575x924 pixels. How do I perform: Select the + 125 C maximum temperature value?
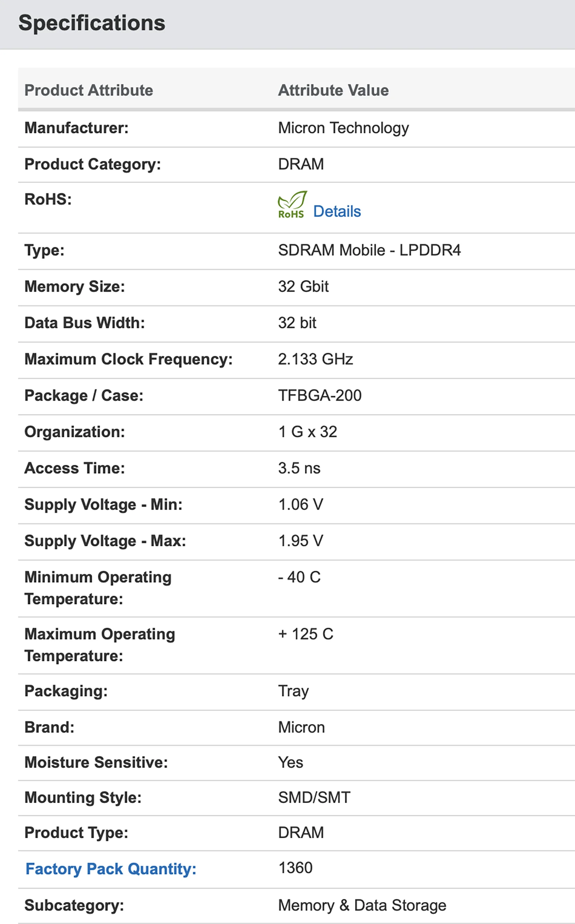pyautogui.click(x=306, y=634)
